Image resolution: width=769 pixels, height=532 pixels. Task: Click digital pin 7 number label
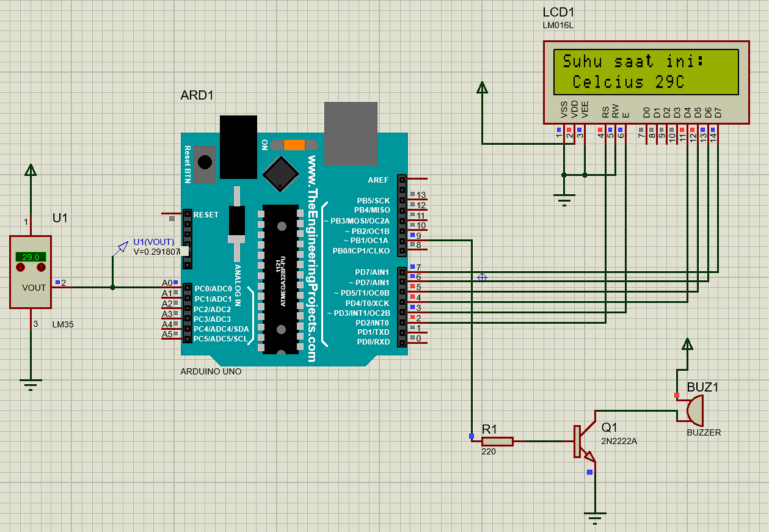click(x=418, y=268)
